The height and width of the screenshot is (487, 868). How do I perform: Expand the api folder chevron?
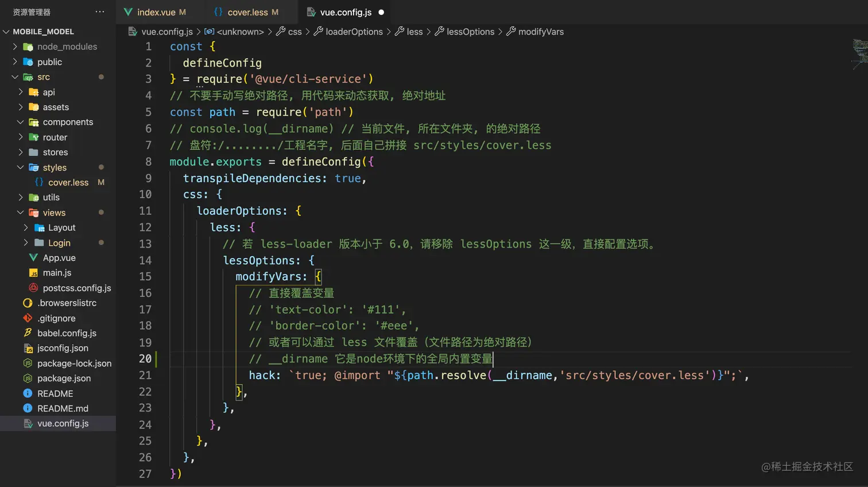point(21,92)
